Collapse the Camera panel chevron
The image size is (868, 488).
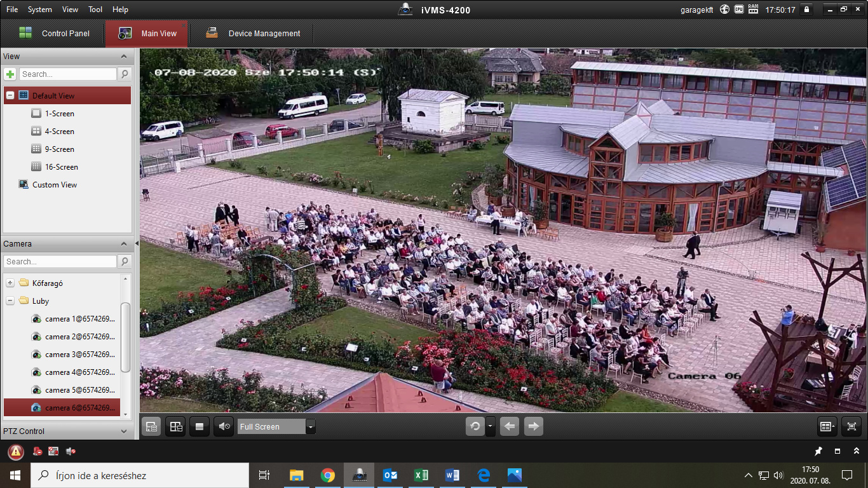(124, 244)
